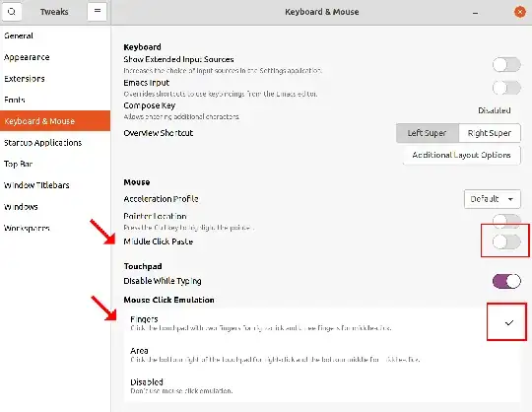Screen dimensions: 532x412
Task: Open Top Bar section in sidebar
Action: point(55,164)
